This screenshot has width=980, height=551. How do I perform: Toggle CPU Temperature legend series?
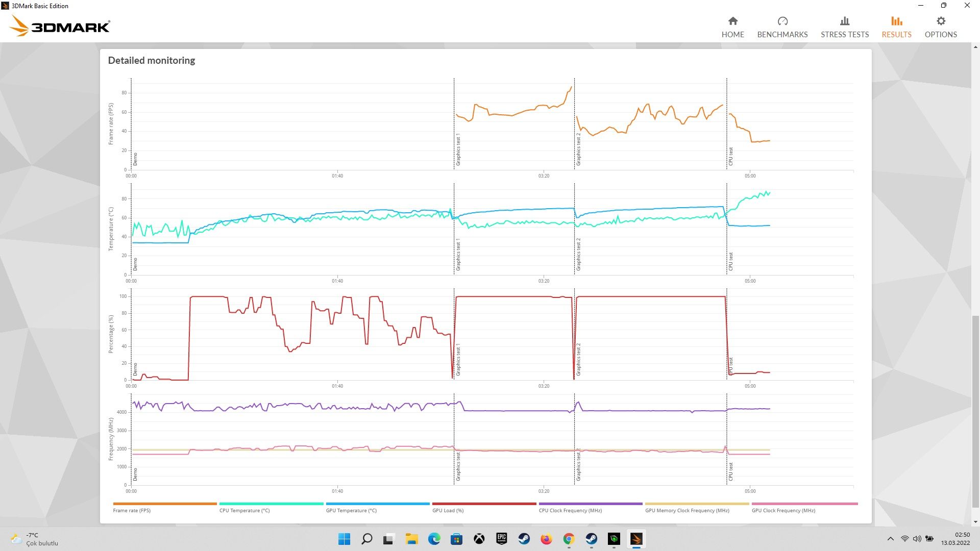(x=244, y=510)
